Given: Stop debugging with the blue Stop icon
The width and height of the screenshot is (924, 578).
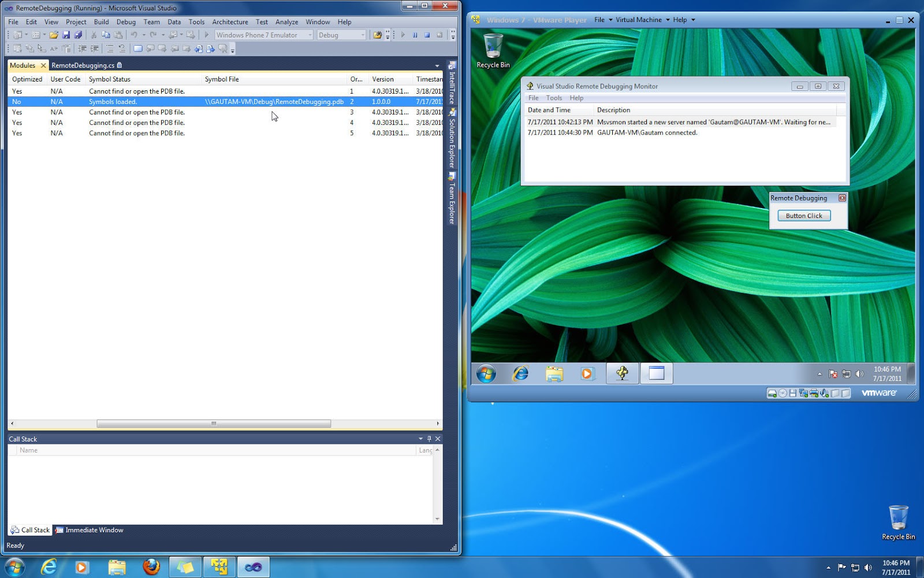Looking at the screenshot, I should tap(427, 35).
